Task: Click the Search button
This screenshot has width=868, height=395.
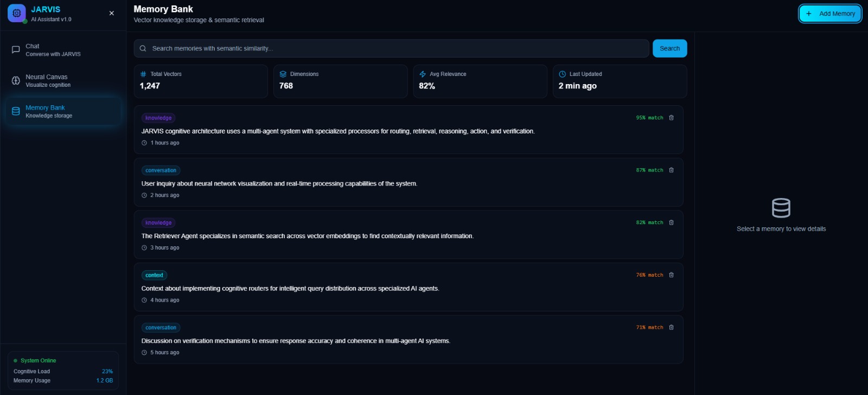Action: [x=669, y=48]
